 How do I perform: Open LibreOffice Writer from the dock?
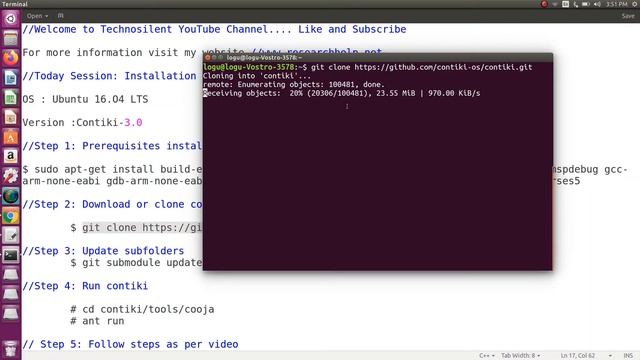[11, 78]
